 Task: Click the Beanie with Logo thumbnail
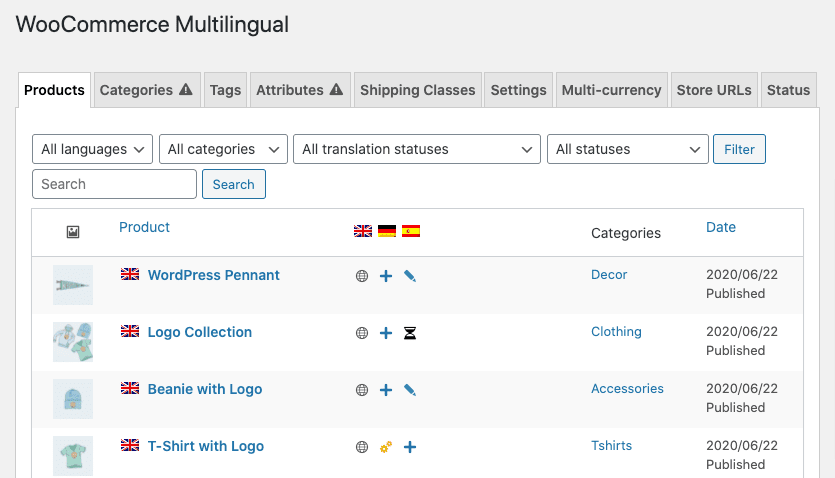click(x=73, y=399)
